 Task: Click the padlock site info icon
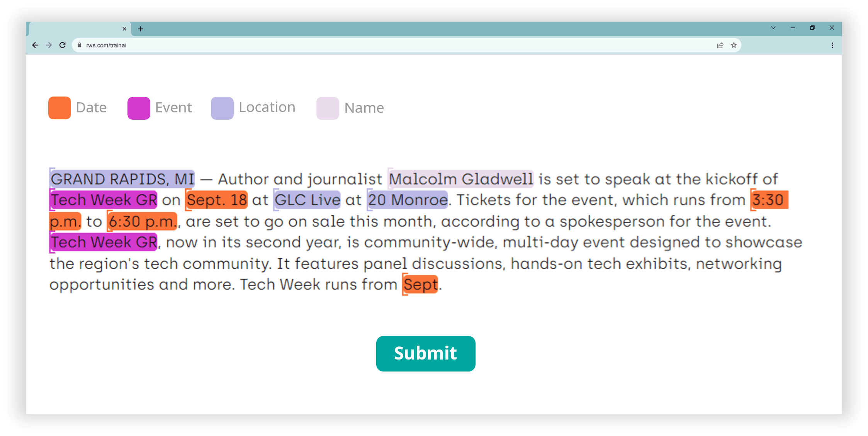tap(80, 45)
